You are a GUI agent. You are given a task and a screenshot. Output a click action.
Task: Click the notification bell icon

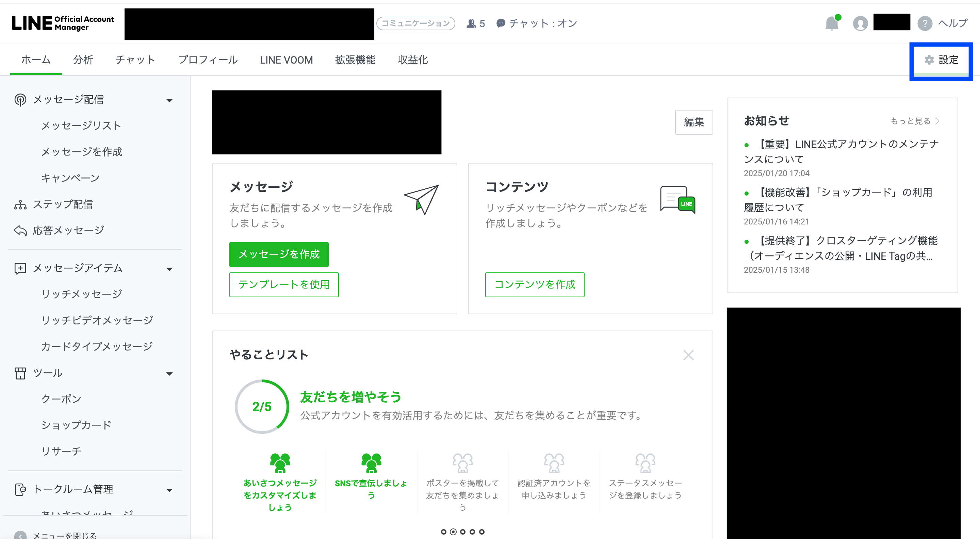click(832, 23)
